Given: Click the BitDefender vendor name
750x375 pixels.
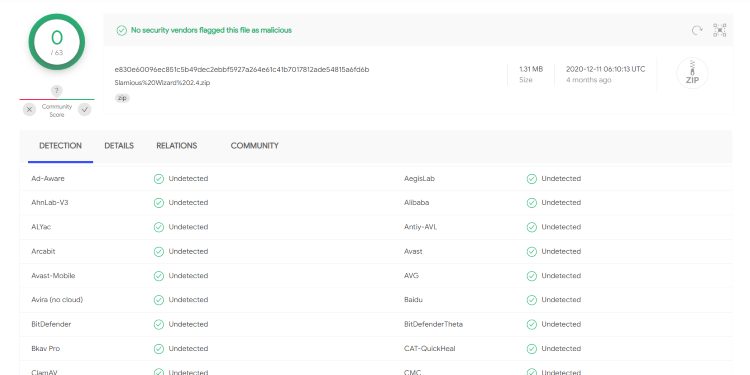Looking at the screenshot, I should click(x=51, y=324).
